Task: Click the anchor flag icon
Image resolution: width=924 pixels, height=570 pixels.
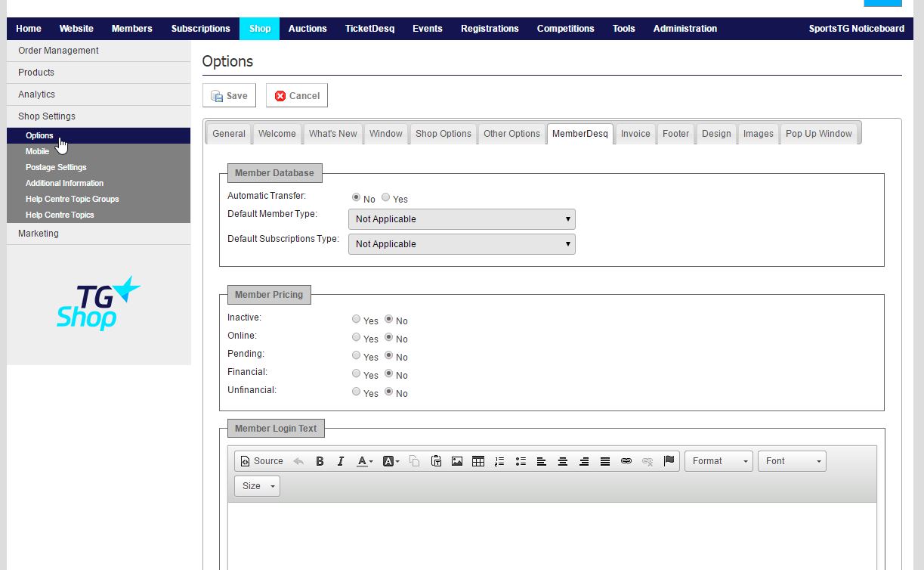Action: (x=669, y=461)
